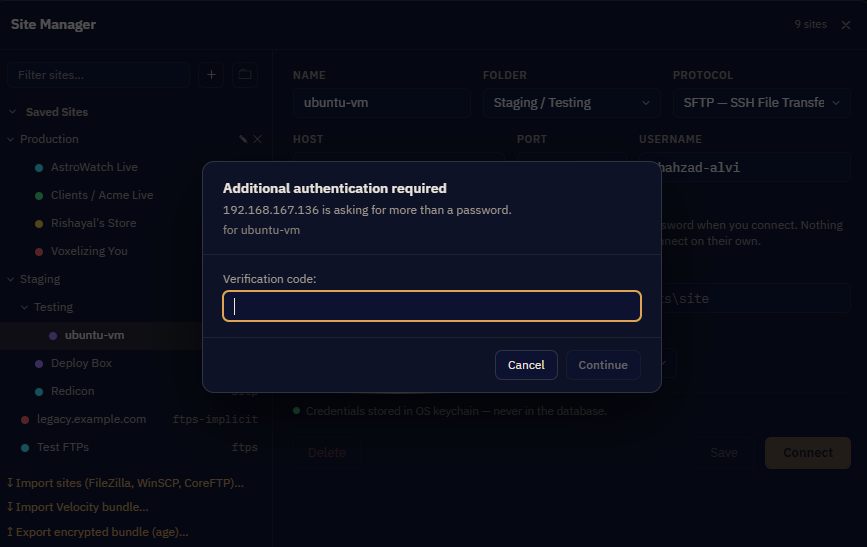Select Test FTPs site
Image resolution: width=867 pixels, height=547 pixels.
(x=62, y=447)
